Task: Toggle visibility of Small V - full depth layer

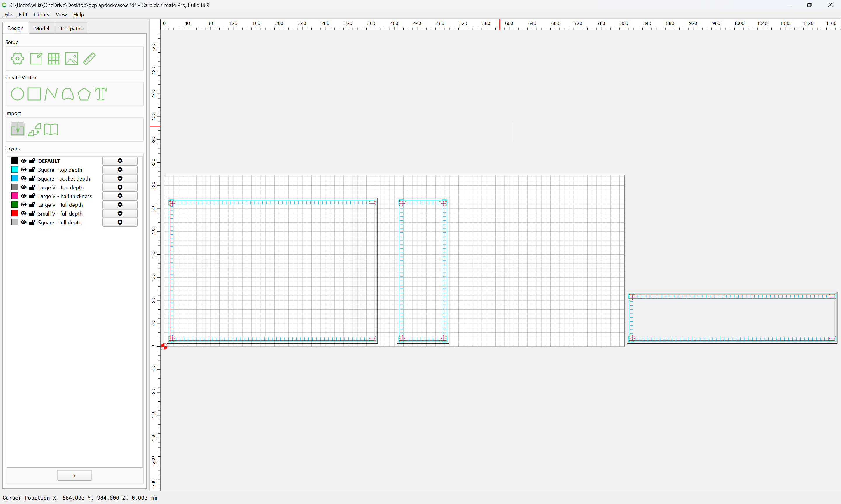Action: (23, 213)
